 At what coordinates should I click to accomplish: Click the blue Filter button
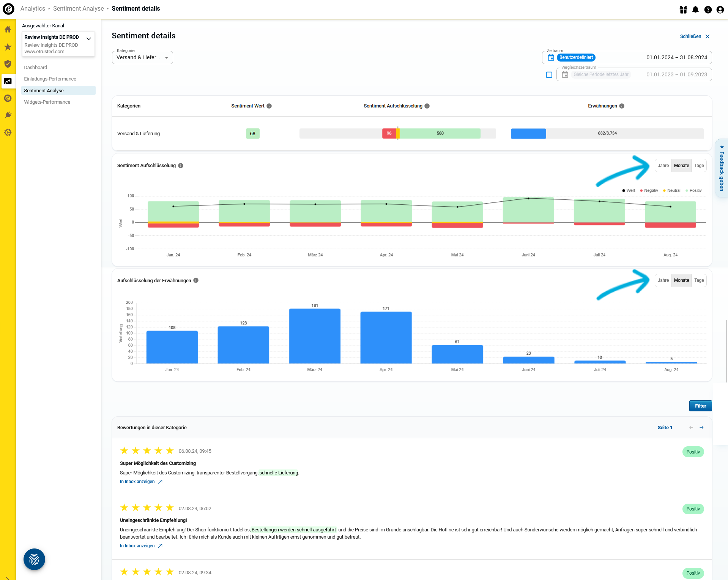[x=700, y=406]
